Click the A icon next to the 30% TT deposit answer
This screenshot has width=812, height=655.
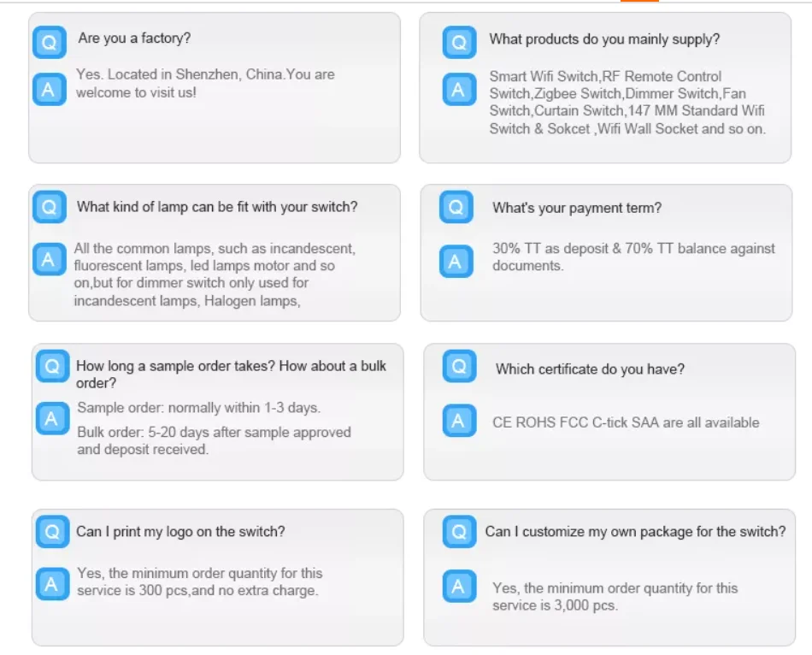(x=456, y=261)
